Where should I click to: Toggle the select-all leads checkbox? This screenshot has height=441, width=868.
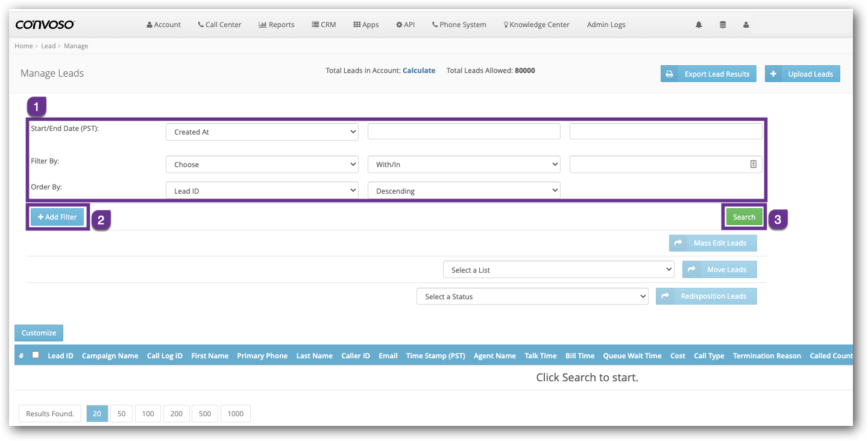pyautogui.click(x=36, y=355)
